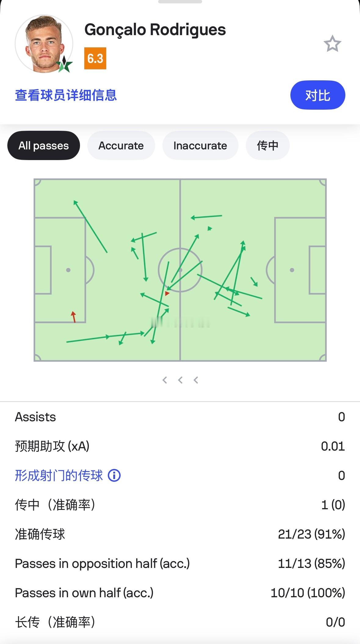This screenshot has width=360, height=644.
Task: Tap the favorite star icon
Action: 332,44
